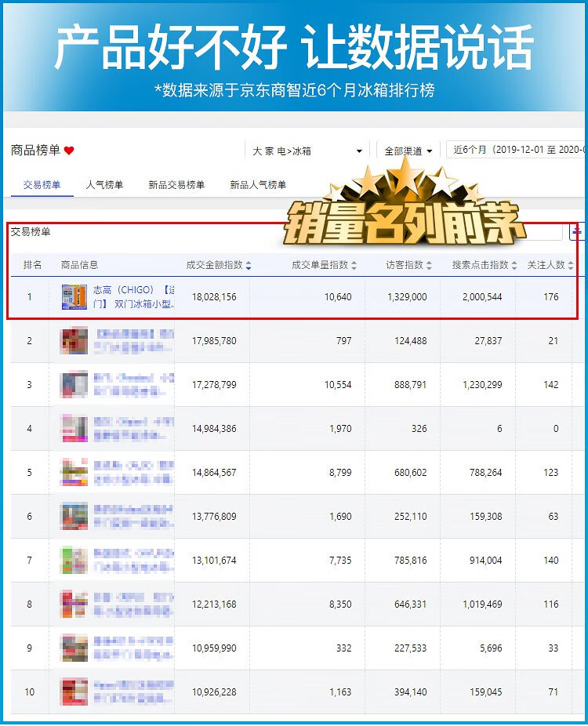Screen dimensions: 588x726
Task: Sort by 成交金额指数 using its sort arrows
Action: [x=249, y=266]
